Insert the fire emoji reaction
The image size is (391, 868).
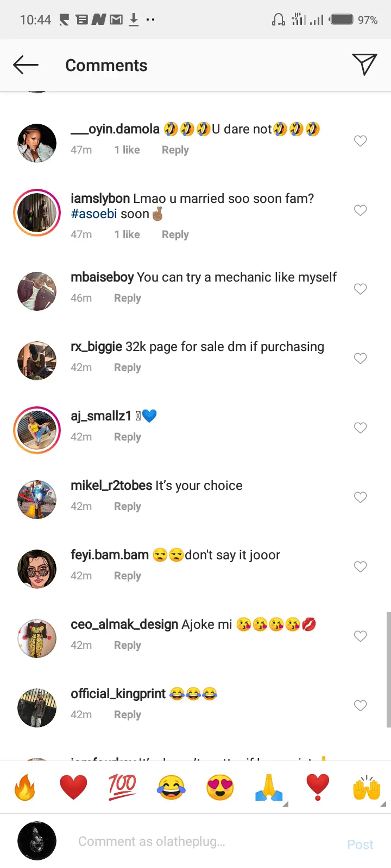click(24, 787)
